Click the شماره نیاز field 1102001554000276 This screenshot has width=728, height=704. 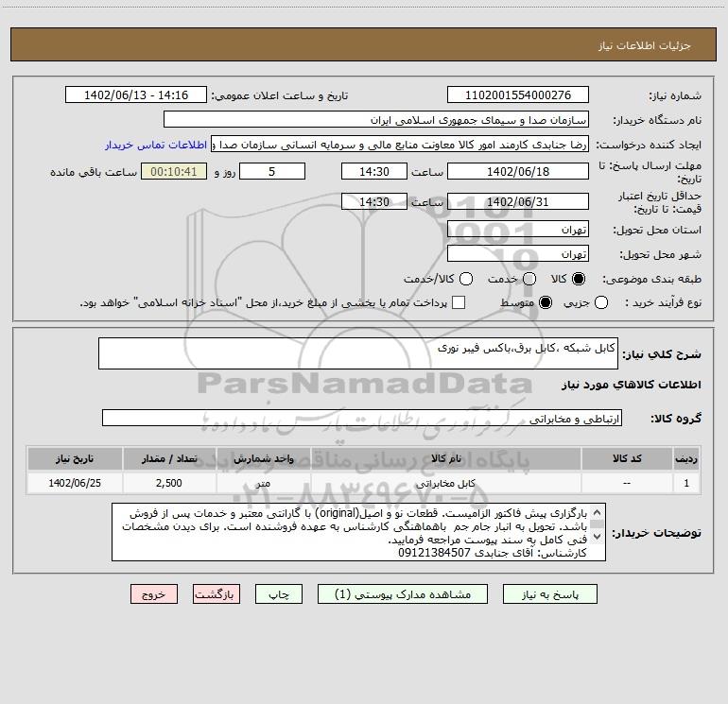point(518,95)
